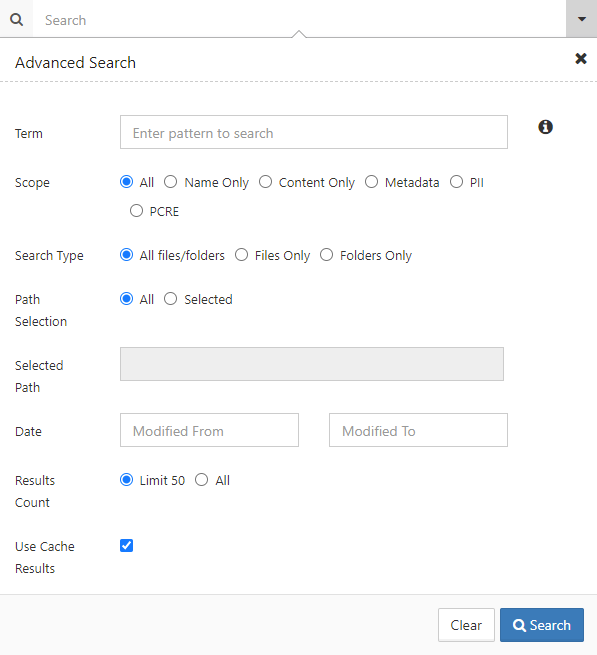Pick the PII scope option
The height and width of the screenshot is (655, 597).
coord(456,182)
